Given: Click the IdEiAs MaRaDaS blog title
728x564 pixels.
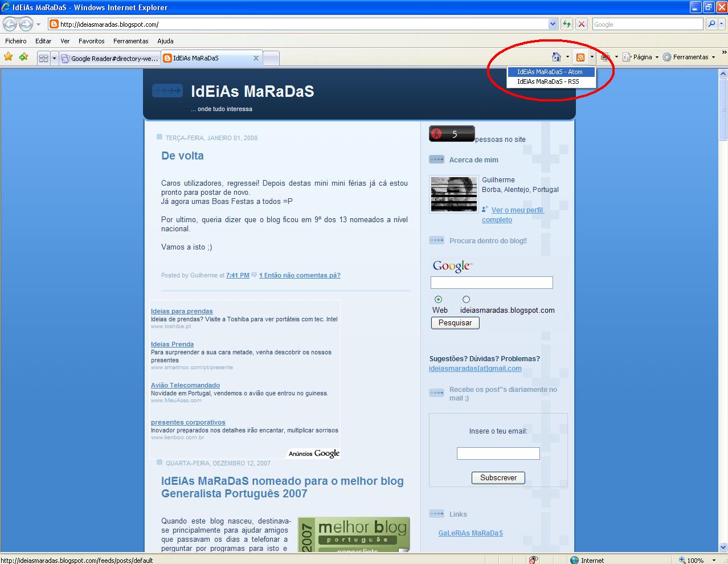Looking at the screenshot, I should (x=252, y=92).
